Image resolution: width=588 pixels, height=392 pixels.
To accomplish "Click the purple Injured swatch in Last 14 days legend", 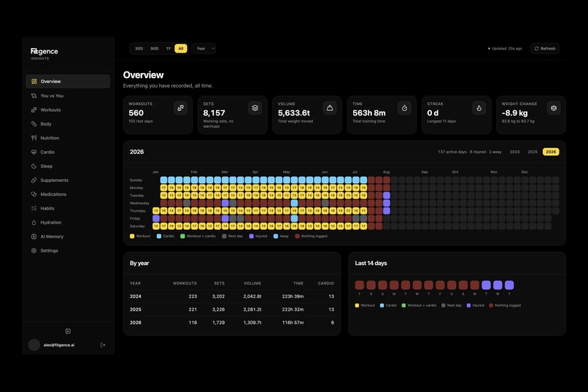I will 469,305.
